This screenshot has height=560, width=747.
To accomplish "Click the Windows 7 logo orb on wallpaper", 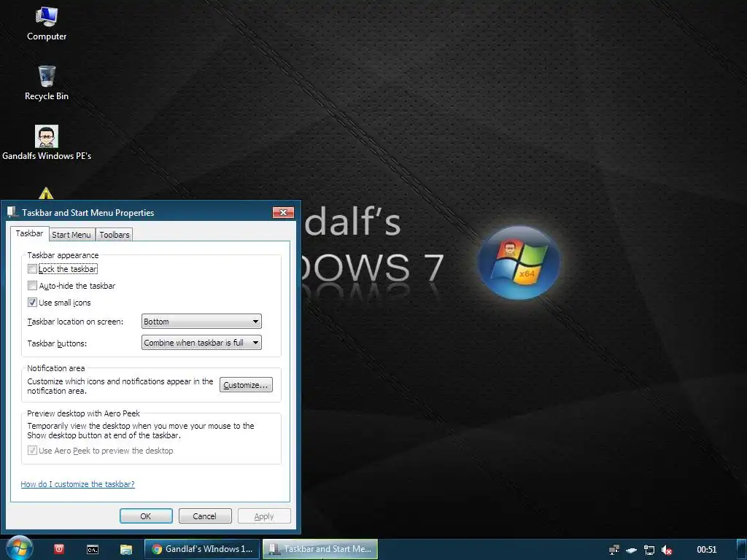I will coord(519,262).
